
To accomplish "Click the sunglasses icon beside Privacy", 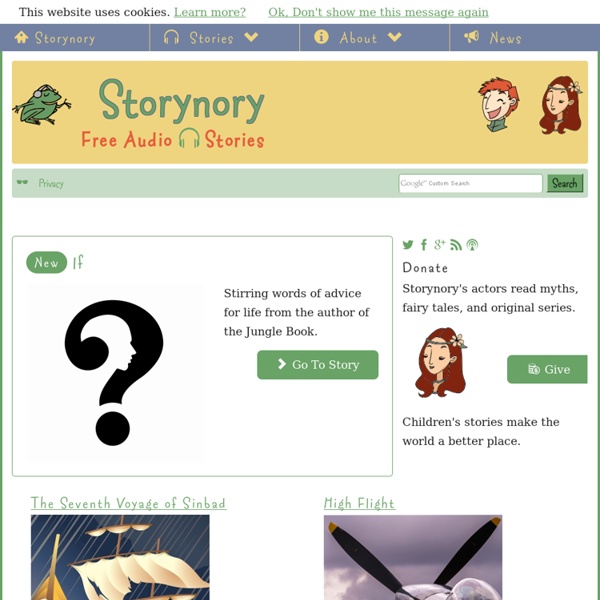I will tap(22, 182).
